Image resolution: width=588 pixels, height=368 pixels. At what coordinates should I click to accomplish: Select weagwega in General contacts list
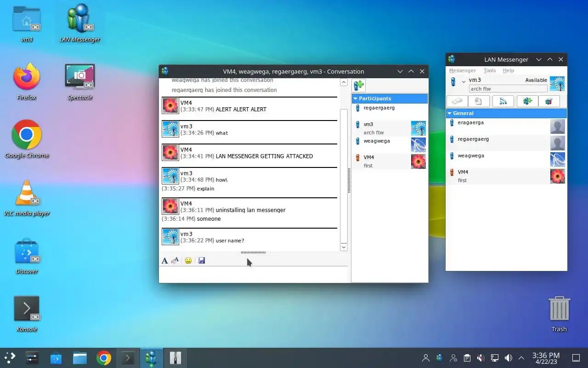click(x=506, y=159)
